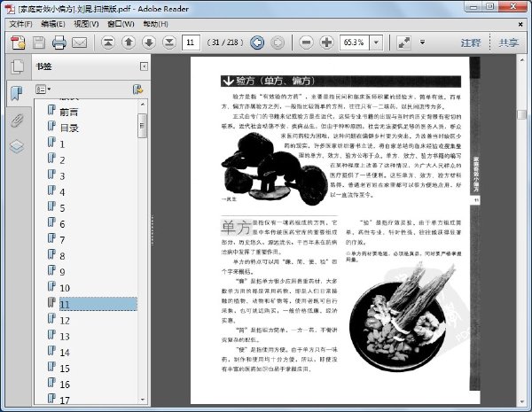Select bookmark 2
The width and height of the screenshot is (532, 412).
click(62, 160)
